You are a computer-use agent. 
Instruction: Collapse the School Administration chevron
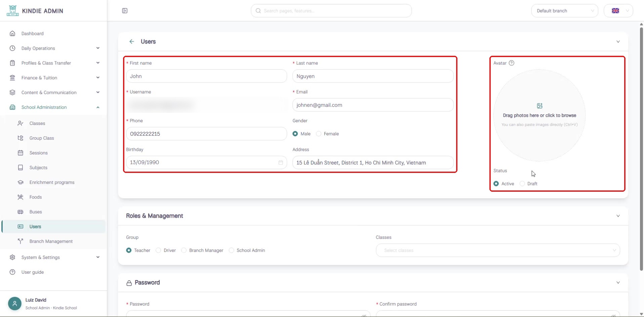98,107
